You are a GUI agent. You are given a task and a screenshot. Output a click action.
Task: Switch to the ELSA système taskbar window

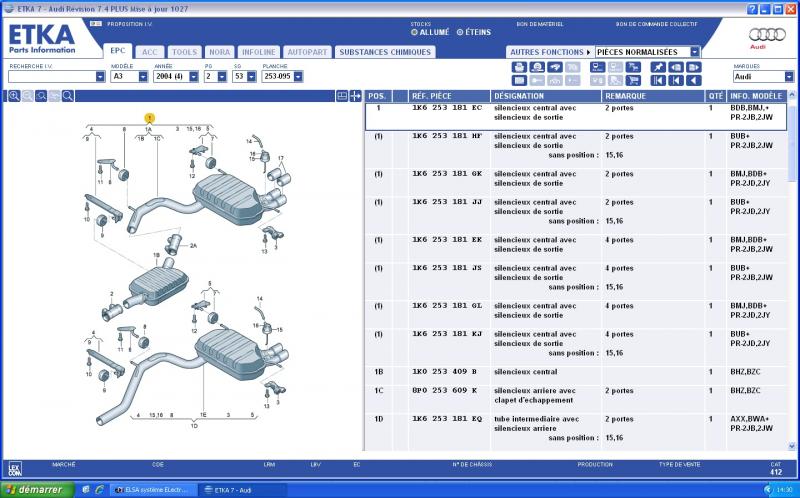[154, 490]
